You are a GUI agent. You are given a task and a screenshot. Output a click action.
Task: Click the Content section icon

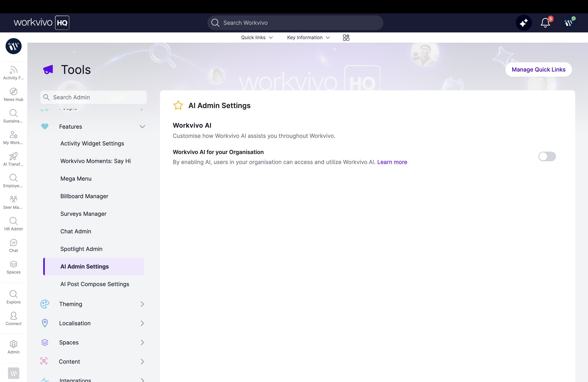(x=44, y=361)
